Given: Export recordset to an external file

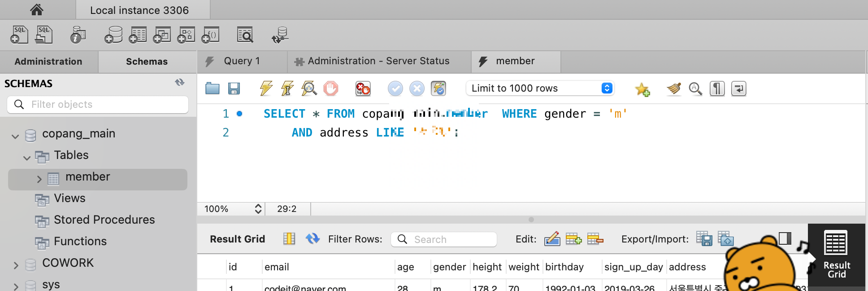Looking at the screenshot, I should click(x=704, y=238).
